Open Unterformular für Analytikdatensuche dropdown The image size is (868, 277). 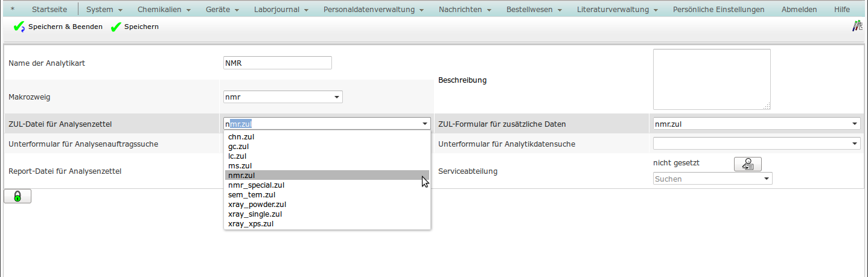855,144
